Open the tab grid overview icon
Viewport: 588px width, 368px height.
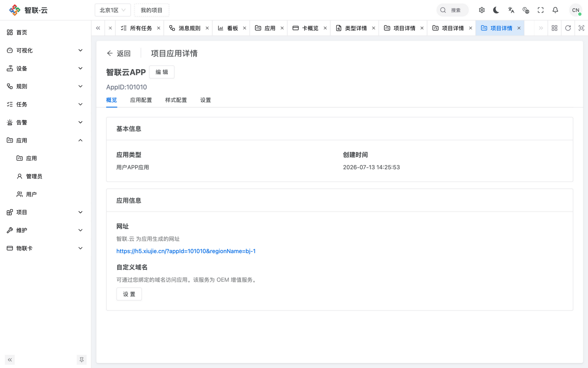coord(555,28)
